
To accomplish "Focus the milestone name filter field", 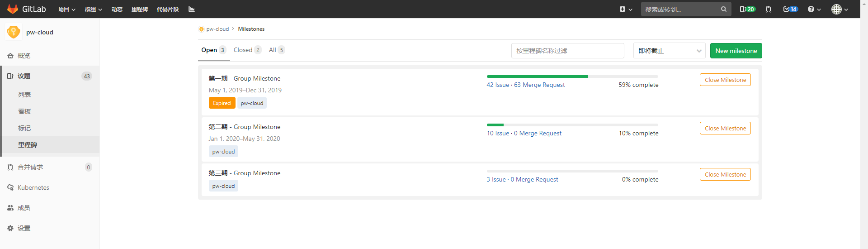I will point(567,51).
